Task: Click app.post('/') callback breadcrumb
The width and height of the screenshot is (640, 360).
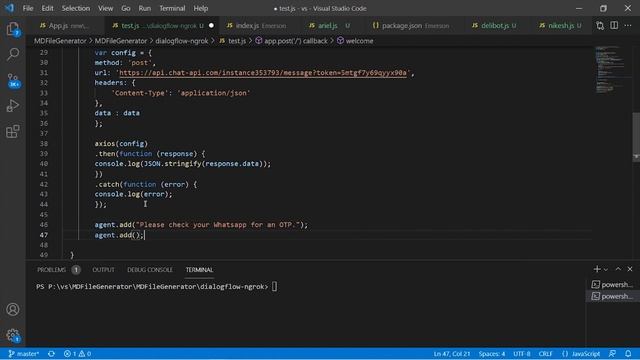Action: [x=291, y=41]
